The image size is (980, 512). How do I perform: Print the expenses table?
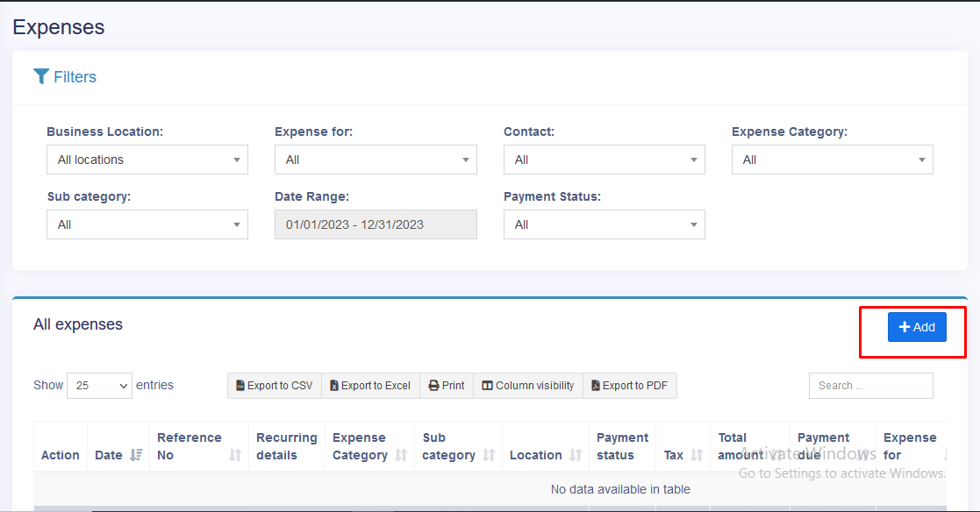[447, 386]
